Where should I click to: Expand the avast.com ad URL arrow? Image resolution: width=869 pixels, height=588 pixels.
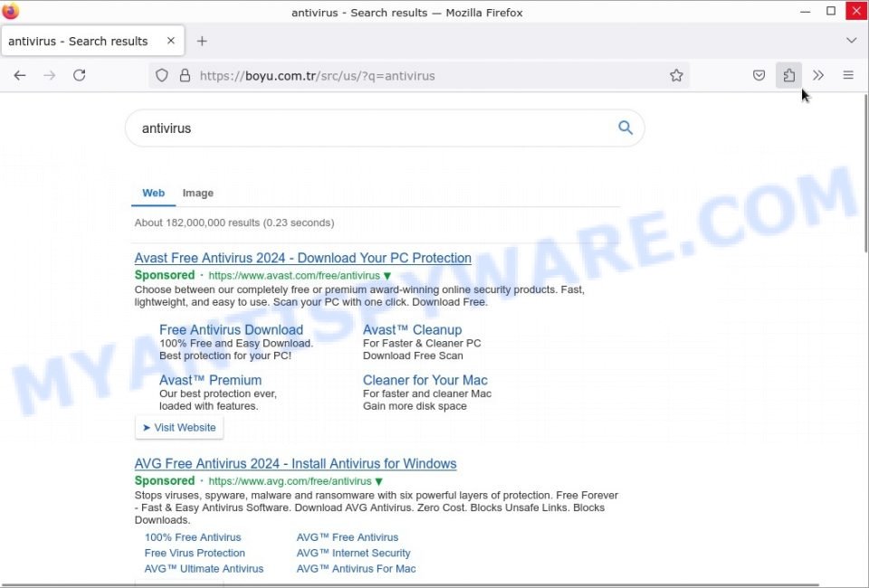[x=387, y=276]
